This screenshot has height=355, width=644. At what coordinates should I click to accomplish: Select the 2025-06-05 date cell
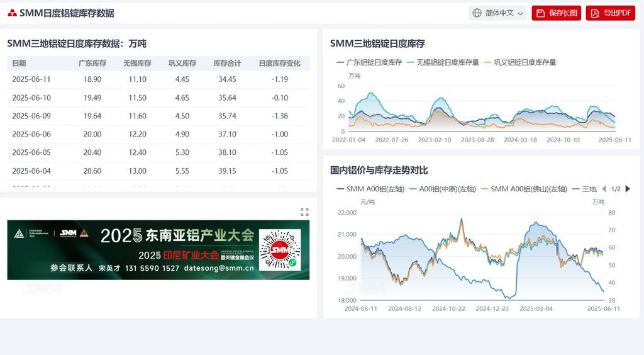(x=31, y=152)
